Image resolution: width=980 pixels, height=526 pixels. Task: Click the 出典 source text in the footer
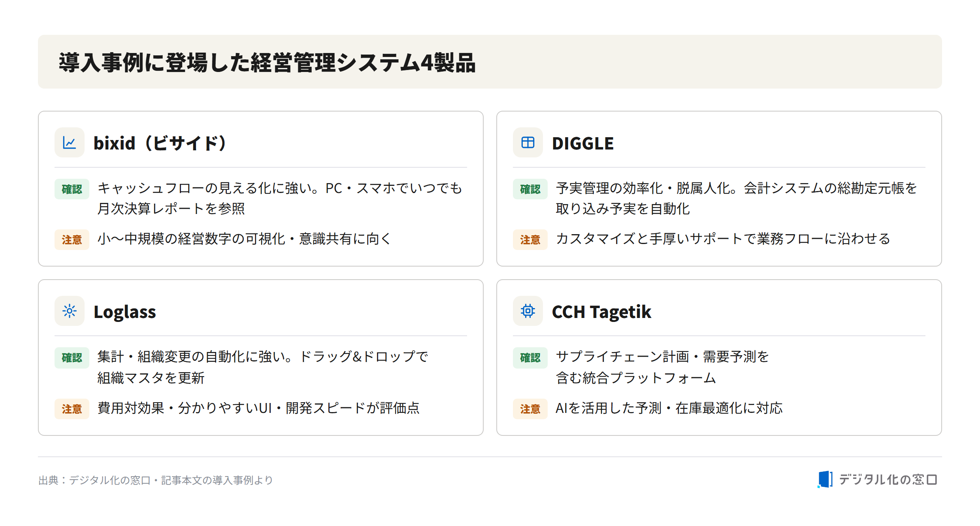(156, 480)
